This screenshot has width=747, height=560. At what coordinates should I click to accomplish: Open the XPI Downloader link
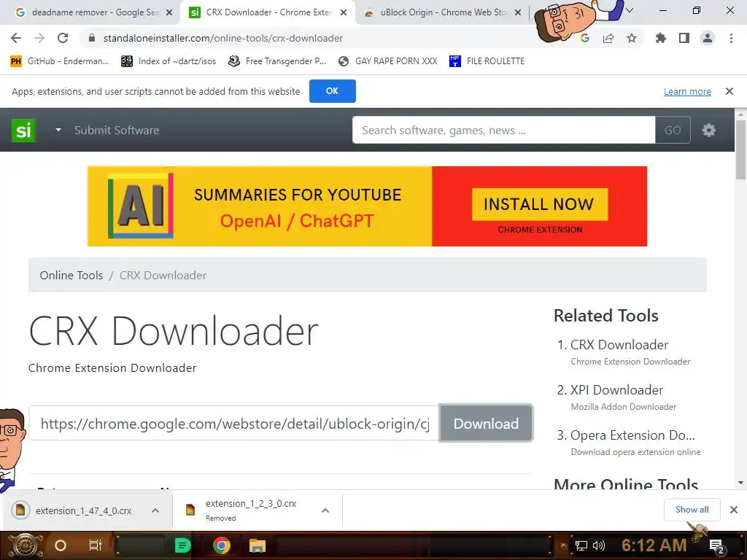pos(616,390)
